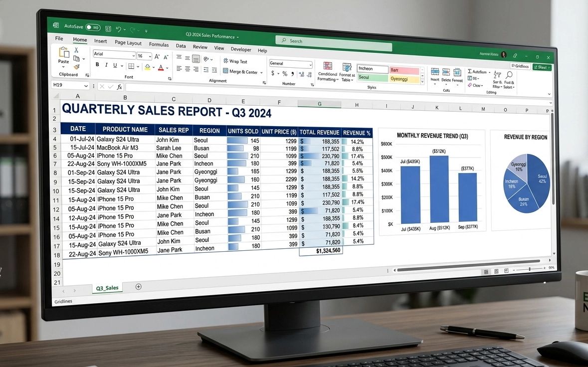This screenshot has height=367, width=588.
Task: Click the Align Right icon
Action: [x=196, y=69]
